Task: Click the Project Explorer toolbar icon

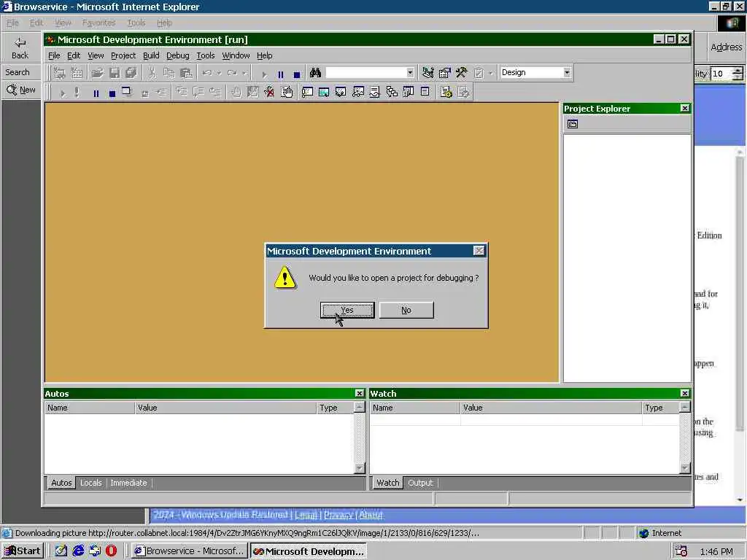Action: coord(427,73)
